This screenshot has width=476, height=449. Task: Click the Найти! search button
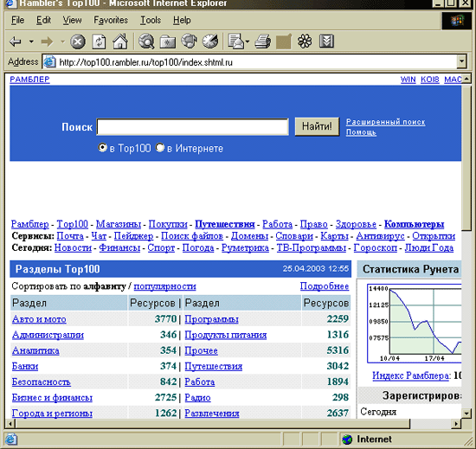tap(317, 126)
